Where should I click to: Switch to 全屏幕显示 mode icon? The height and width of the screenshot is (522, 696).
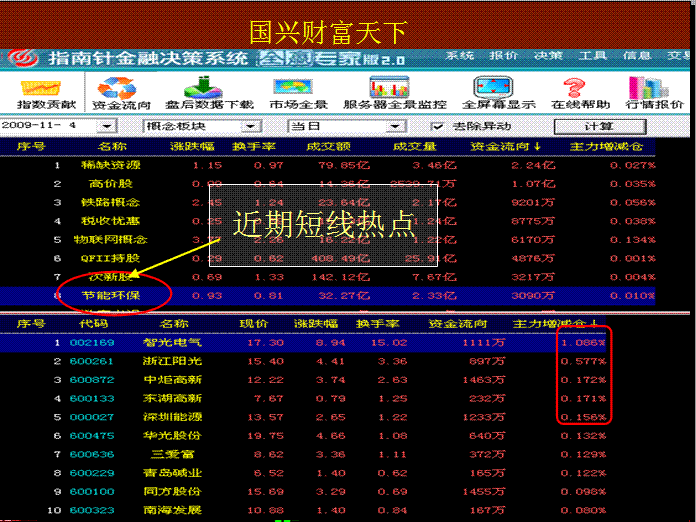(x=493, y=87)
